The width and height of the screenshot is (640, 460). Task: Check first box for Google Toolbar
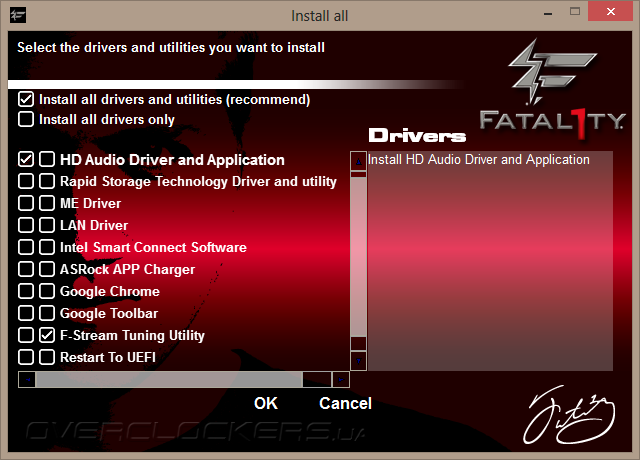[26, 313]
